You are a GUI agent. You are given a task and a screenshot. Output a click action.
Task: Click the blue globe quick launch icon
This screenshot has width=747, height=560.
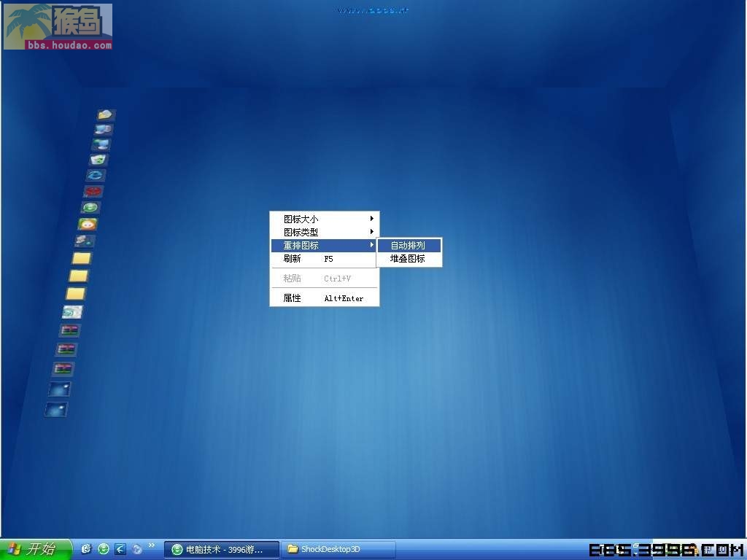coord(136,549)
